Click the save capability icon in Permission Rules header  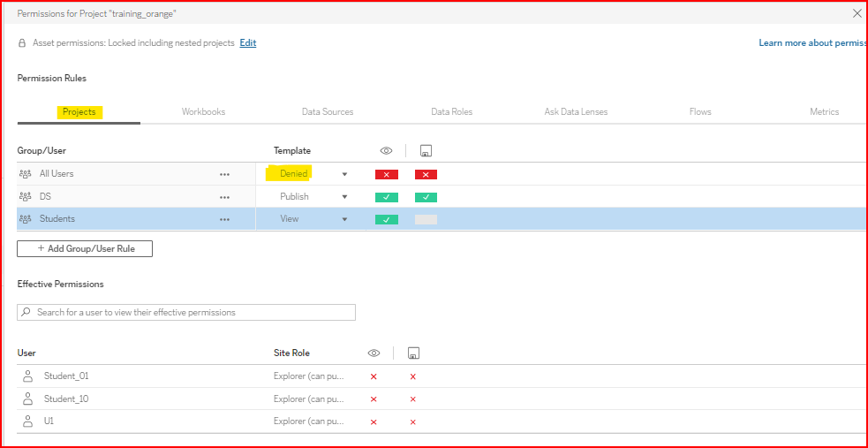pyautogui.click(x=426, y=151)
